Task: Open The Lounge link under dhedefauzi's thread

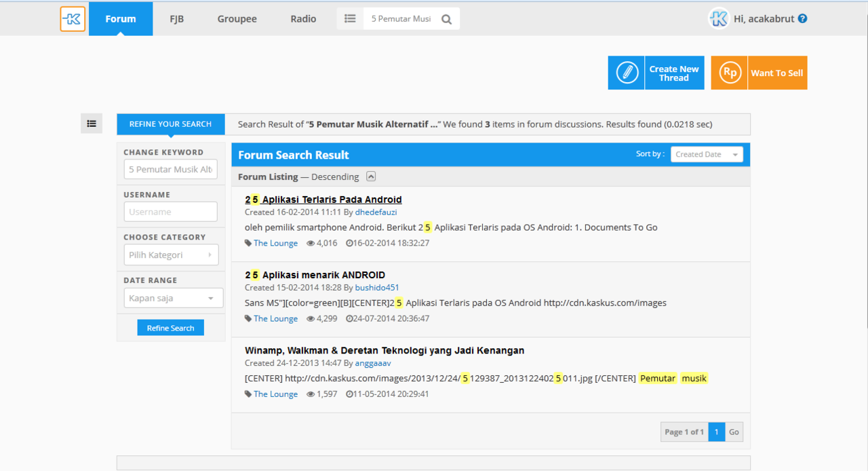Action: (x=275, y=243)
